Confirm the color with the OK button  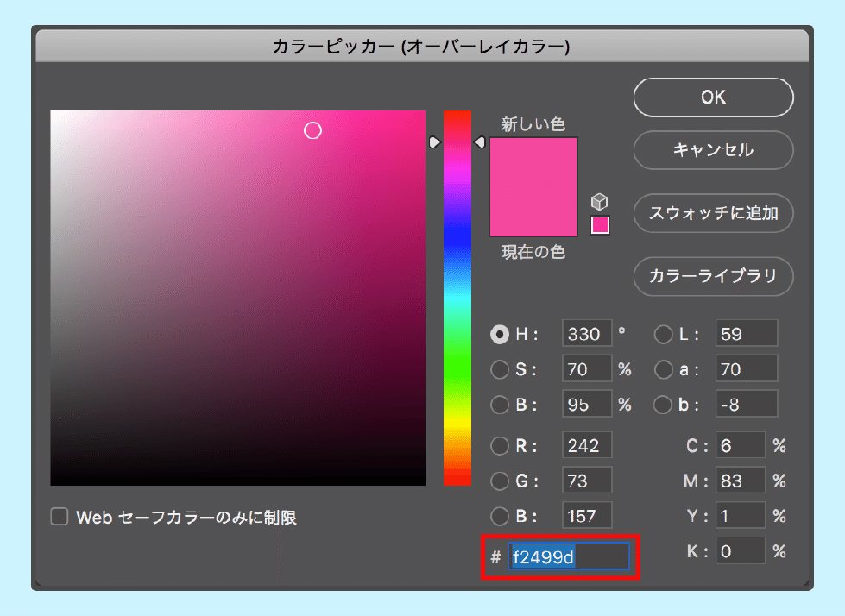point(713,97)
